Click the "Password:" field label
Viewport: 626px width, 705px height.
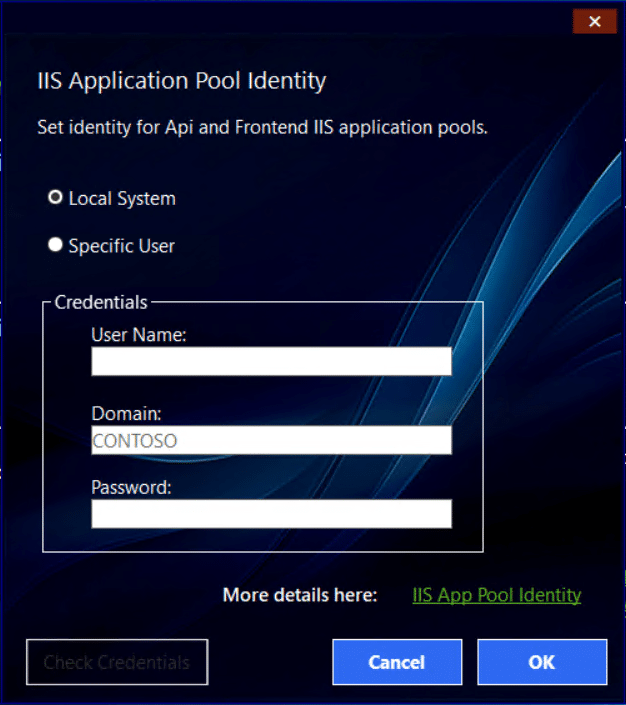pos(132,488)
